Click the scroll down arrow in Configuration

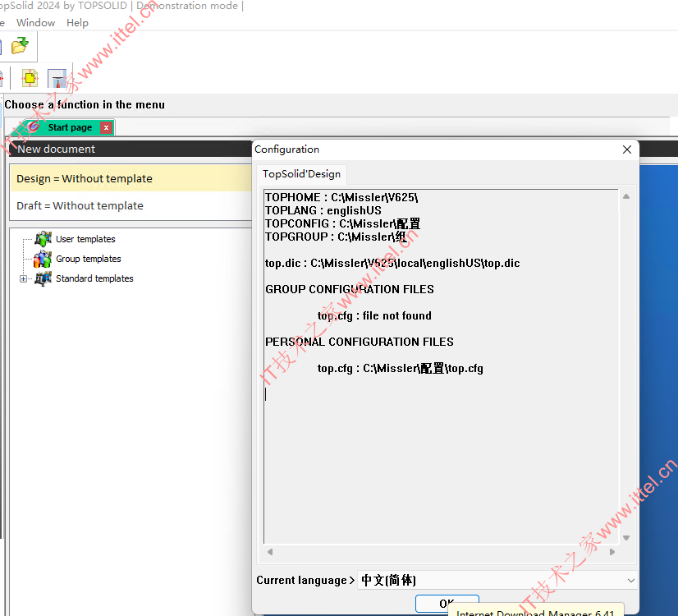(626, 538)
